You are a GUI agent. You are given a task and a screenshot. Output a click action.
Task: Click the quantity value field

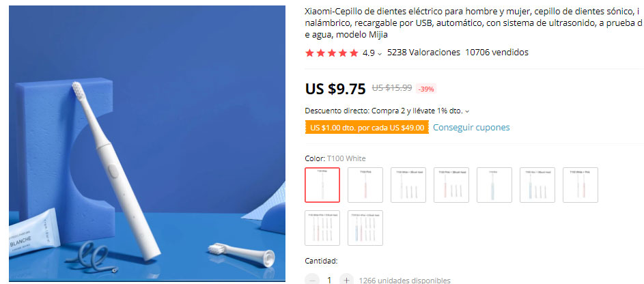click(x=329, y=280)
